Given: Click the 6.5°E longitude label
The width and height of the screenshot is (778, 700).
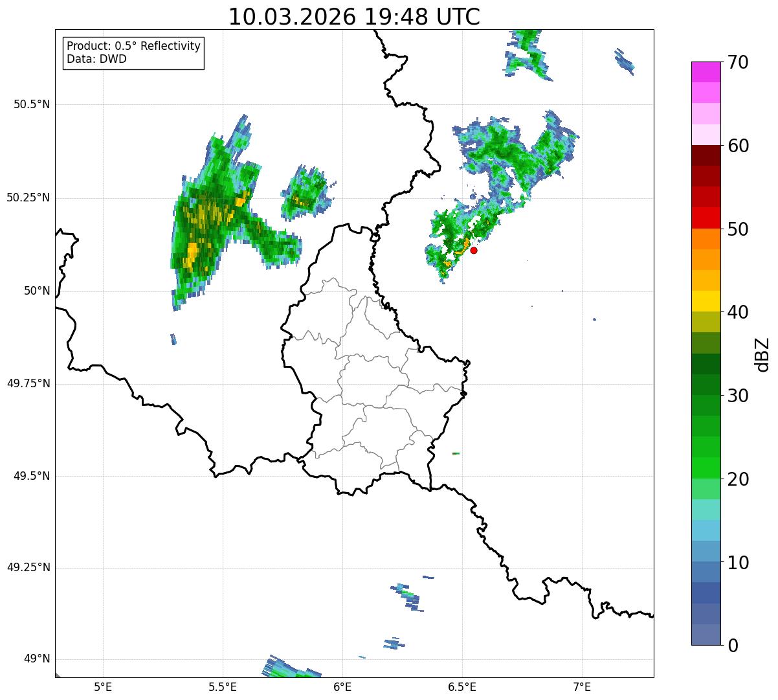Looking at the screenshot, I should (x=462, y=686).
